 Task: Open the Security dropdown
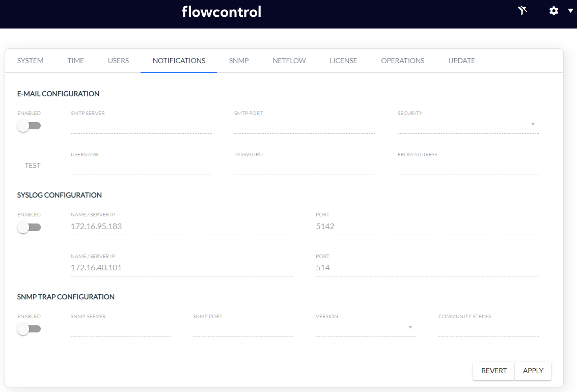pyautogui.click(x=468, y=125)
